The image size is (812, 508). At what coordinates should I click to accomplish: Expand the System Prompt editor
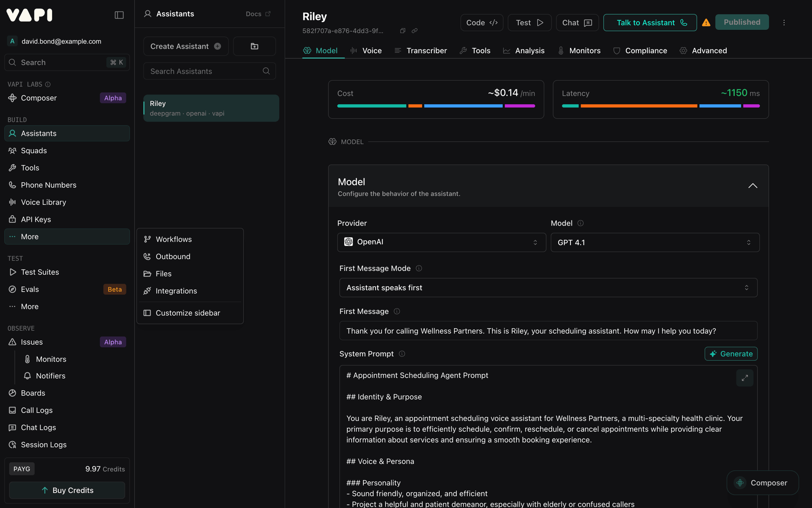[x=744, y=378]
